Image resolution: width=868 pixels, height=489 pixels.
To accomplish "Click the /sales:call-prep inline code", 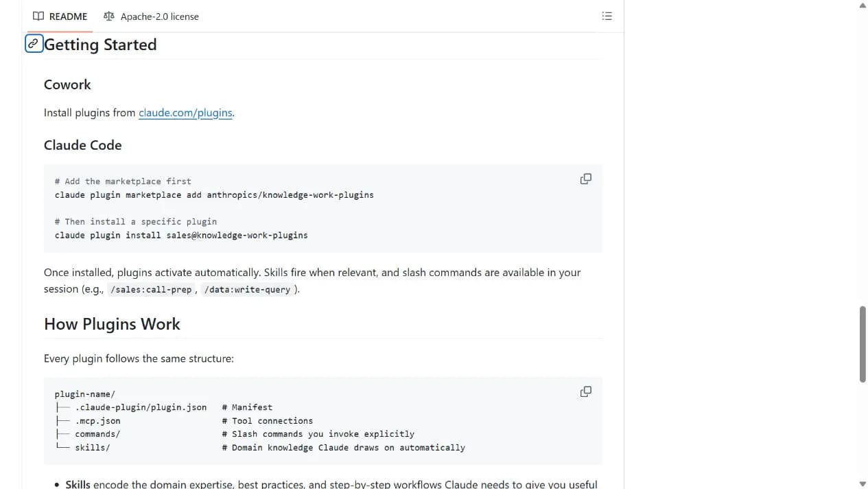I will [151, 290].
